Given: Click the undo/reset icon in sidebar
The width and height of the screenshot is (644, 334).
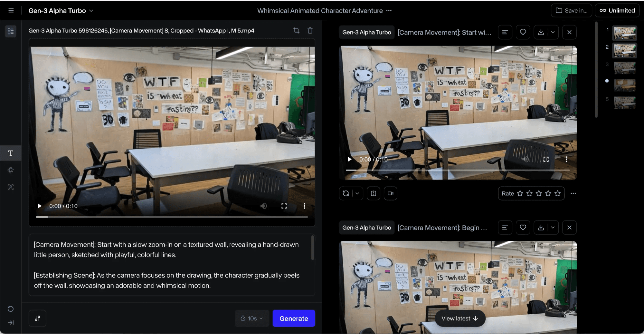Looking at the screenshot, I should pyautogui.click(x=11, y=309).
